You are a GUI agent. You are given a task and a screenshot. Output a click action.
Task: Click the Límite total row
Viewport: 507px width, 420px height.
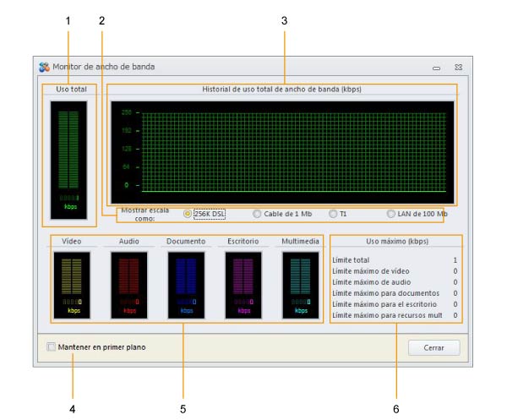pos(395,260)
